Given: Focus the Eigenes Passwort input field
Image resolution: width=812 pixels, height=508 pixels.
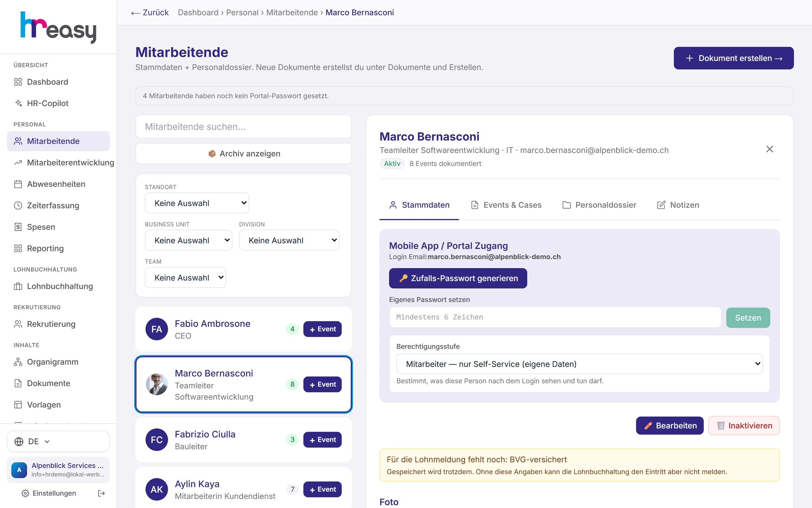Looking at the screenshot, I should coord(555,317).
